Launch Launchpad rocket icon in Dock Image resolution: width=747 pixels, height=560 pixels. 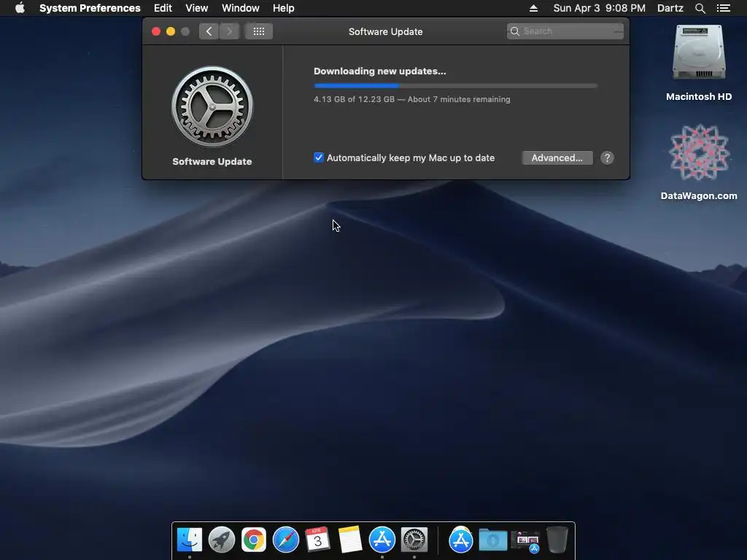222,540
